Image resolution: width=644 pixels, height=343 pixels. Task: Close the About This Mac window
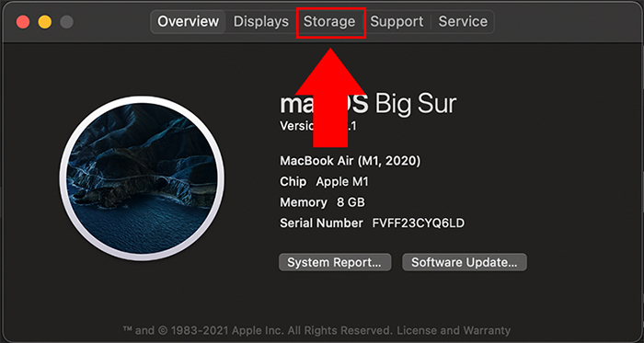coord(23,22)
